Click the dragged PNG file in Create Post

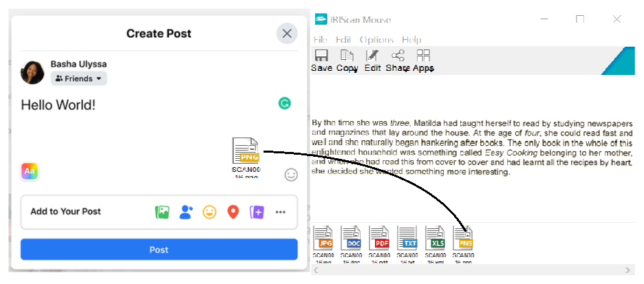tap(246, 157)
